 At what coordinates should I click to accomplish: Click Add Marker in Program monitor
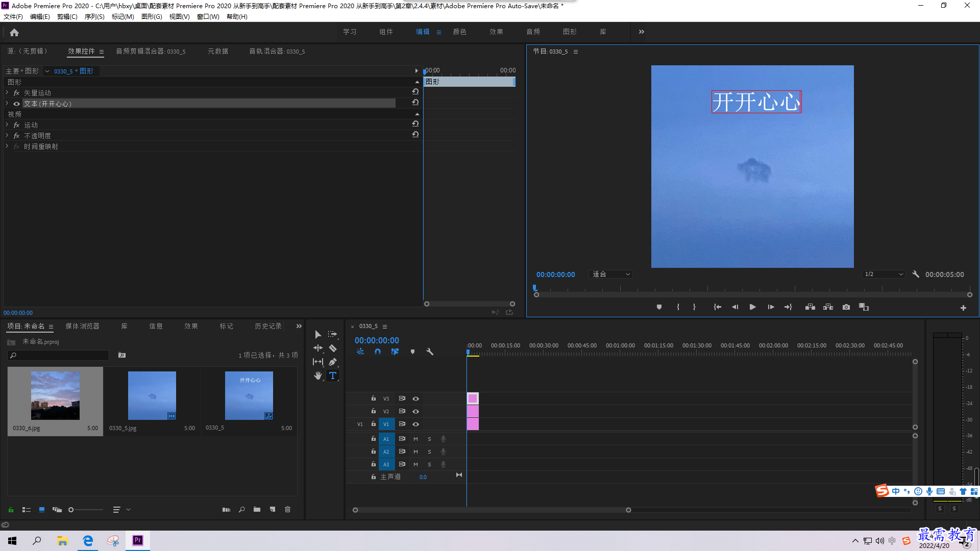coord(659,307)
